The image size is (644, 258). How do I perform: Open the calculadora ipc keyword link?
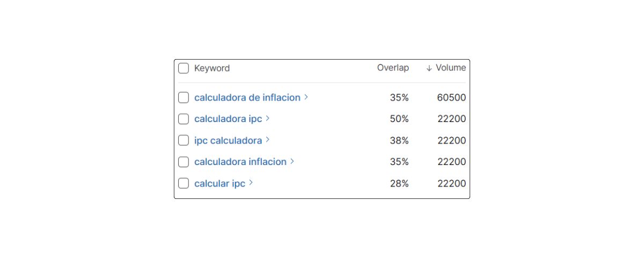tap(228, 119)
